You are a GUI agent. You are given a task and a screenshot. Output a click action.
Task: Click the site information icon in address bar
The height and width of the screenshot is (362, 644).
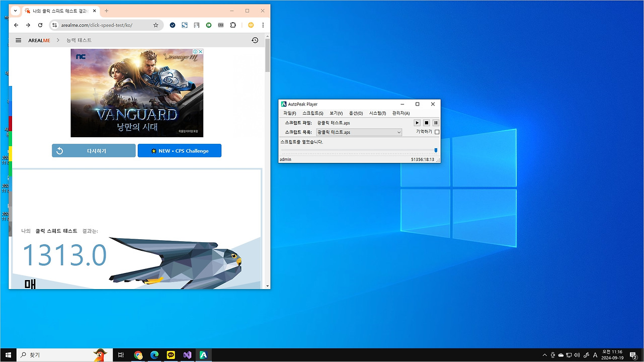[55, 25]
